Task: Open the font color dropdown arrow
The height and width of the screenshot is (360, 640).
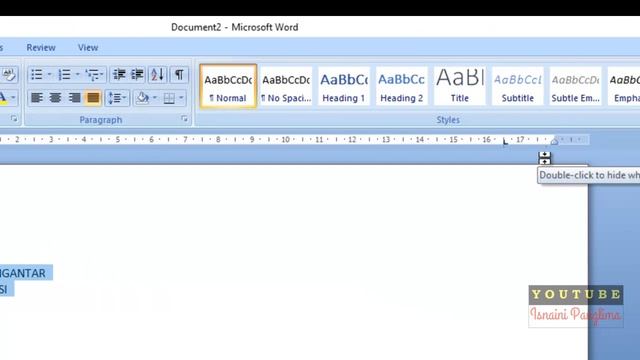Action: coord(13,98)
